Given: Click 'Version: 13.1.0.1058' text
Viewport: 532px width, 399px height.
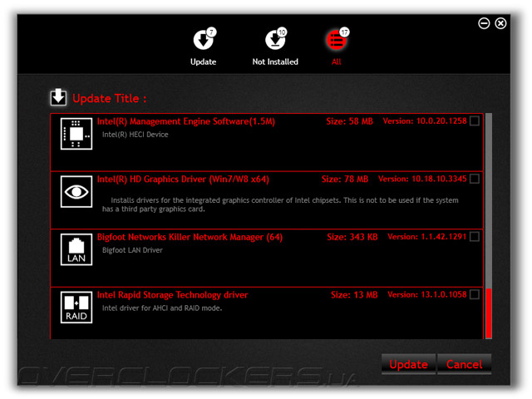Looking at the screenshot, I should 427,294.
